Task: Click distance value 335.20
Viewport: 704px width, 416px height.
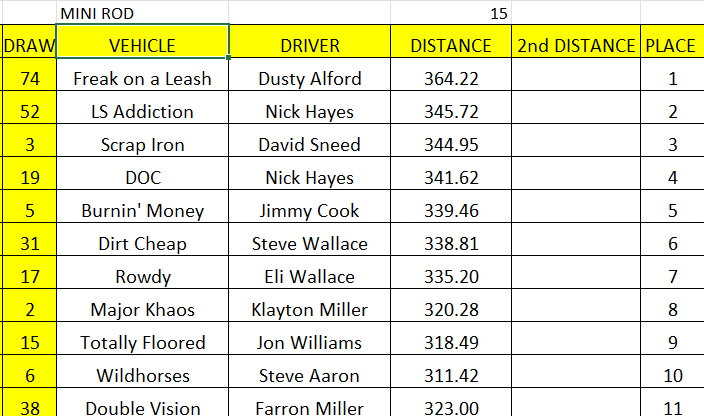Action: point(451,277)
